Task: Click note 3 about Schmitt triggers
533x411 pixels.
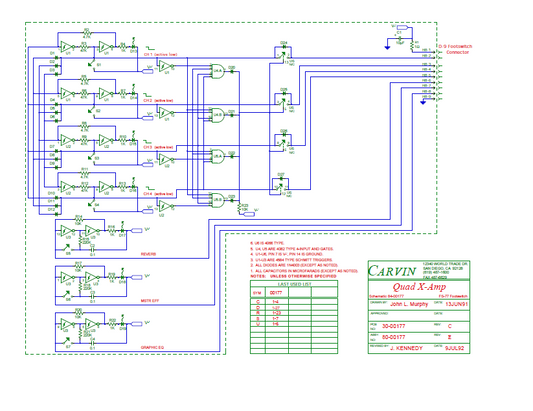Action: [291, 260]
